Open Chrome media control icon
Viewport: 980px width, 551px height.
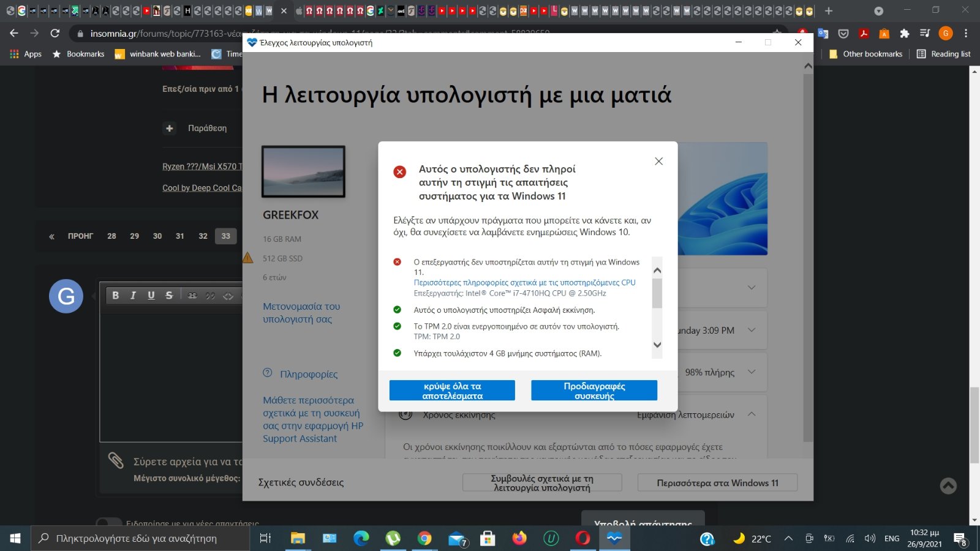click(925, 33)
